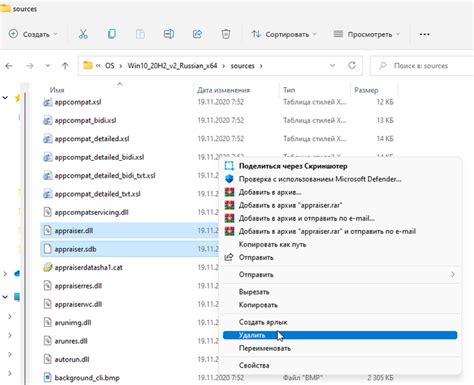The height and width of the screenshot is (385, 474).
Task: Open the Просмотреть view dropdown
Action: (367, 34)
